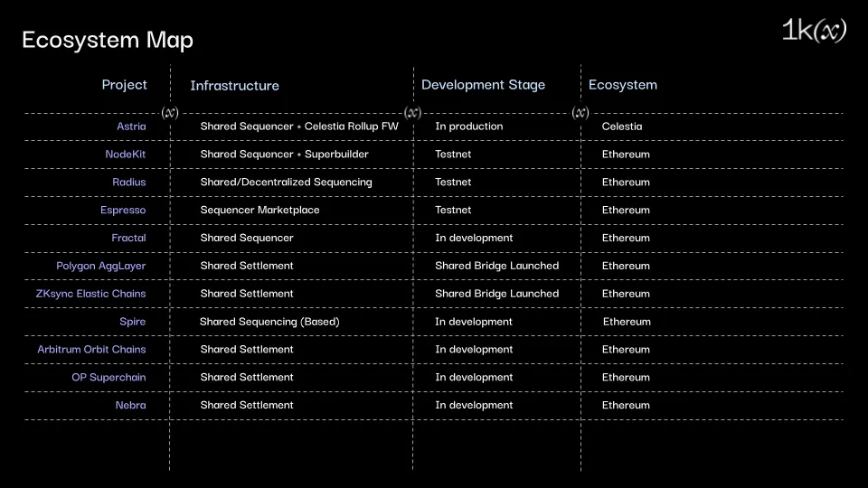Click the Infrastructure column header
868x488 pixels.
point(234,86)
